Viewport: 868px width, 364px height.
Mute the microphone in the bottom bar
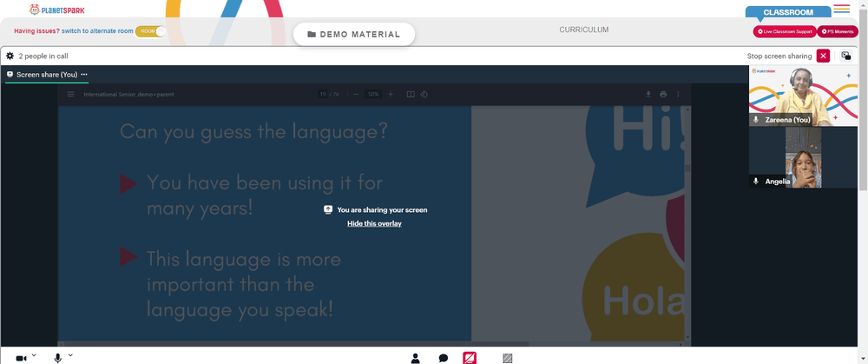(x=57, y=359)
